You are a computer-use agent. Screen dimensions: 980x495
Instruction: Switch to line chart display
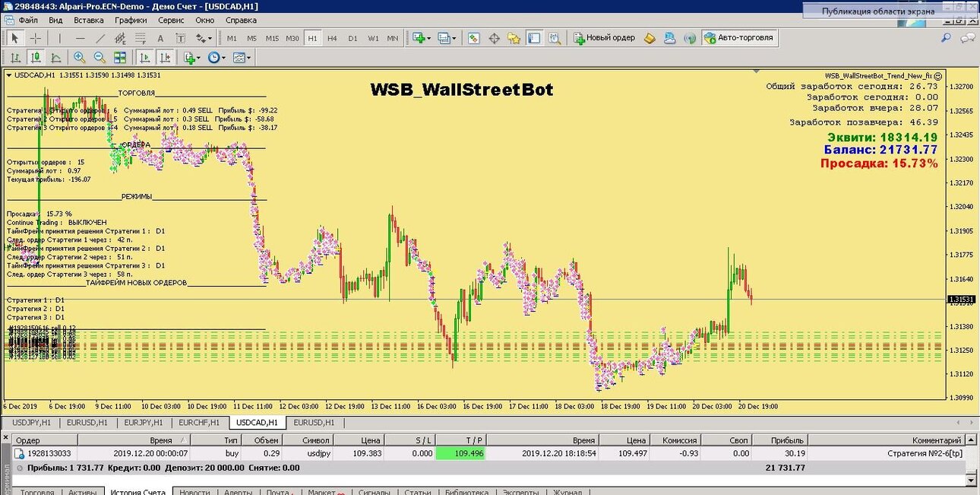tap(56, 58)
